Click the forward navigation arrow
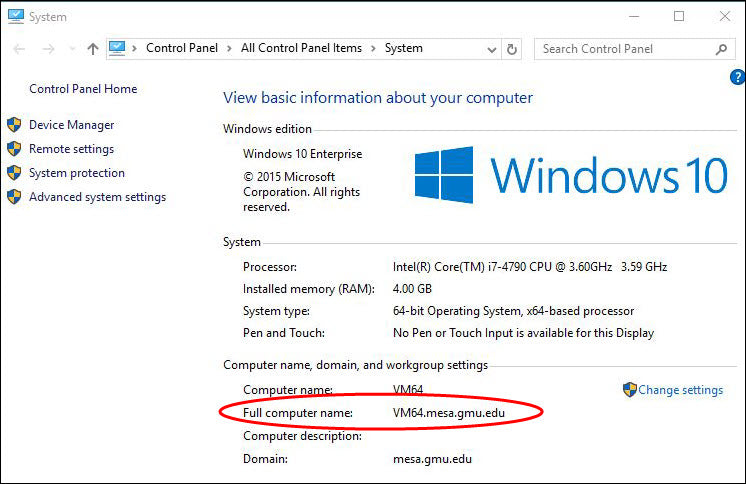The image size is (746, 484). point(48,48)
